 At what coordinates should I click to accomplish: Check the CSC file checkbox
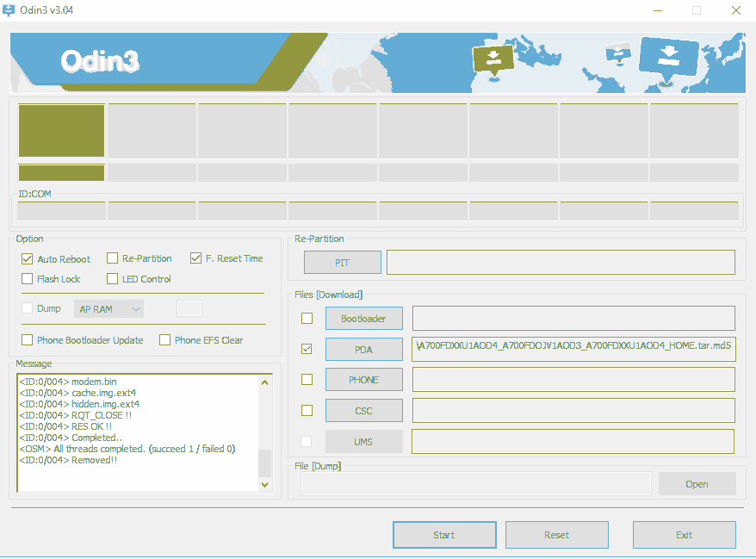point(307,411)
